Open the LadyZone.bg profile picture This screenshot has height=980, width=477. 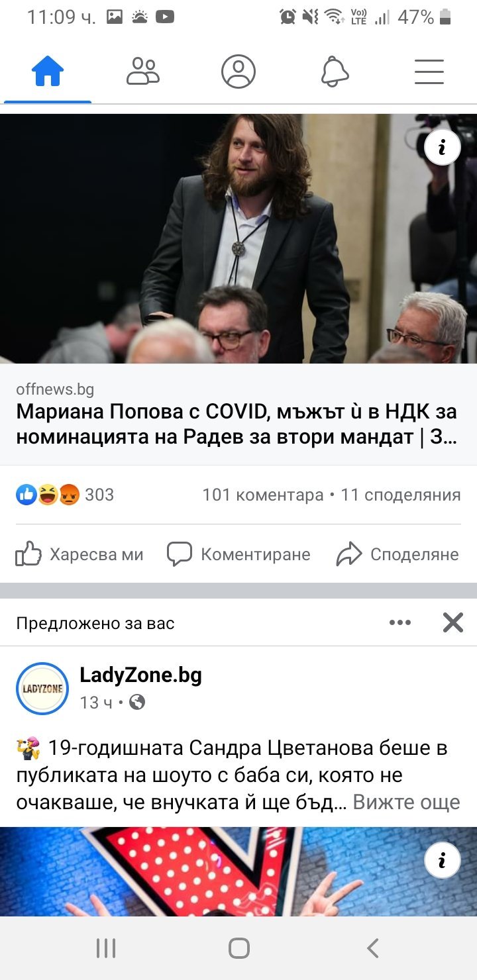tap(42, 689)
